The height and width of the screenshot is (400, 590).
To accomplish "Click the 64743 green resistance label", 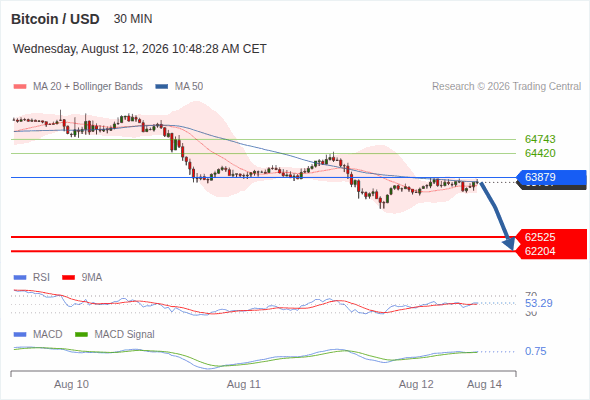I will coord(540,139).
